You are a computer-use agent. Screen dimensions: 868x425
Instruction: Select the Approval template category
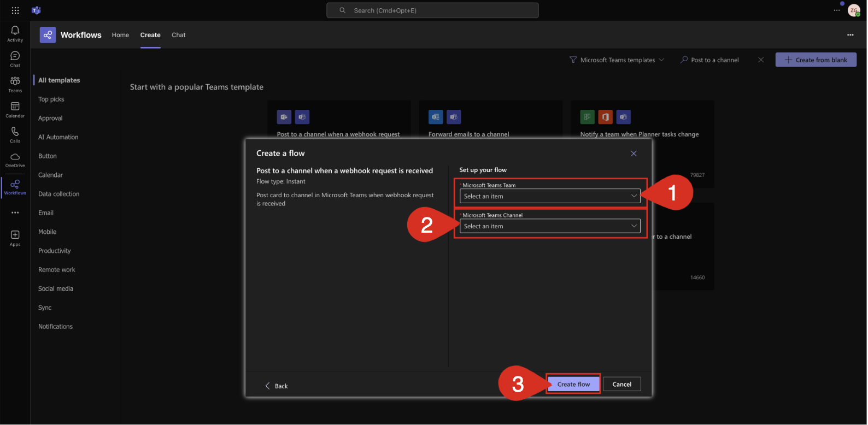point(50,118)
